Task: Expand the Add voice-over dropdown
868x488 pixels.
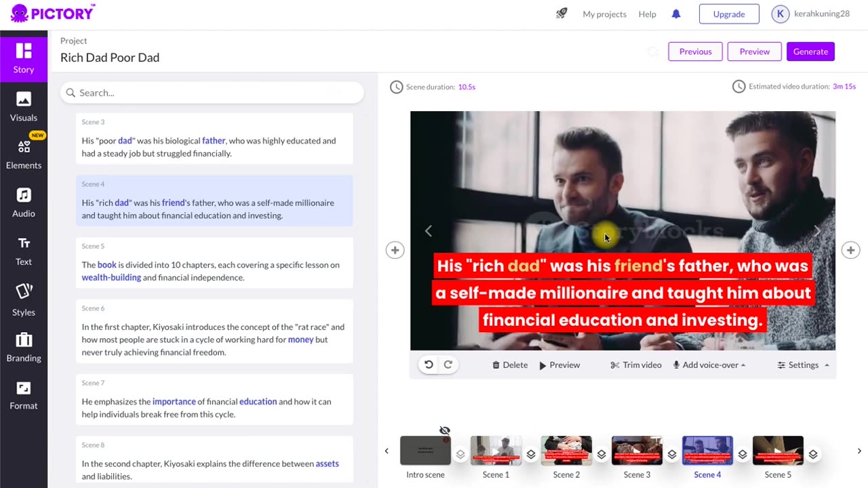Action: [x=709, y=365]
